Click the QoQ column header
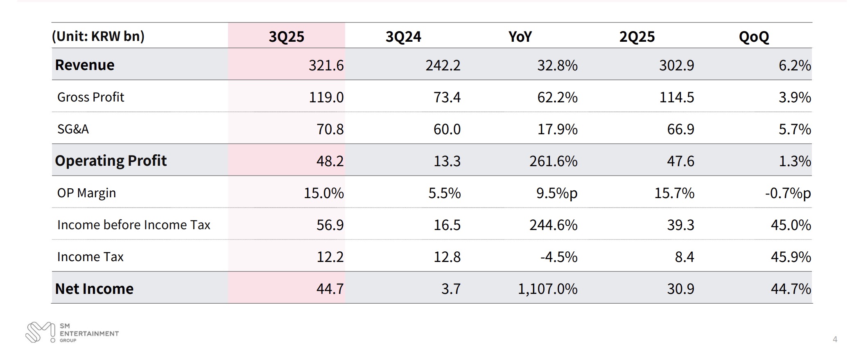This screenshot has height=361, width=868. pos(753,37)
